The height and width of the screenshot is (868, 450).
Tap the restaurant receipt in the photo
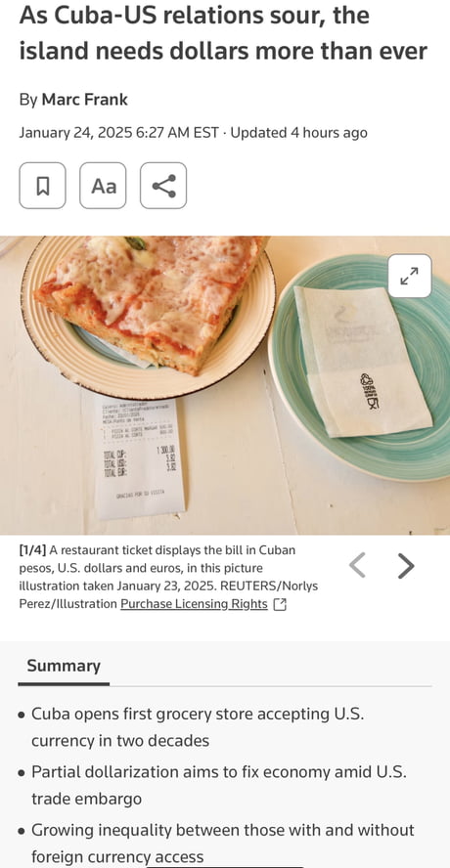(x=139, y=454)
